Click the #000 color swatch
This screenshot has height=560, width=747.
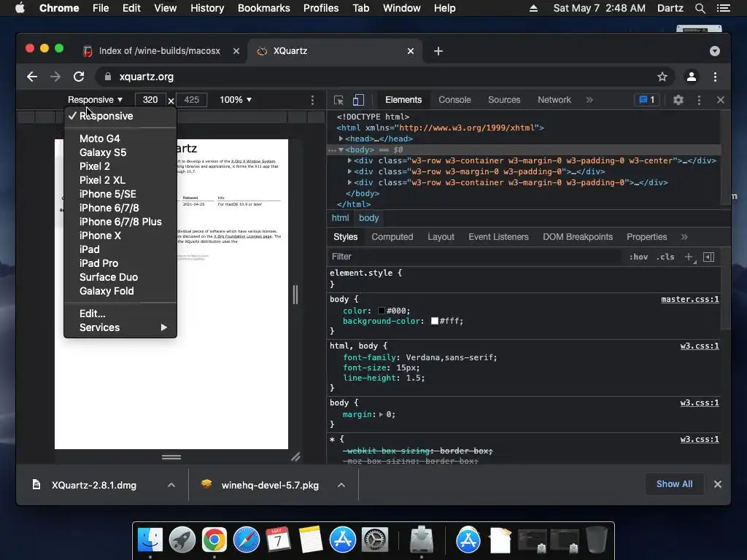click(x=381, y=311)
